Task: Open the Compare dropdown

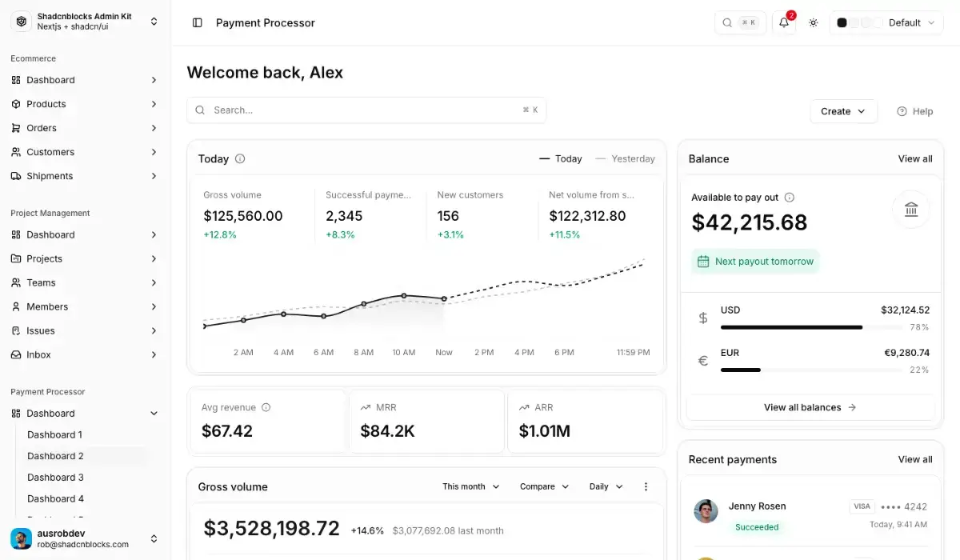Action: click(544, 486)
